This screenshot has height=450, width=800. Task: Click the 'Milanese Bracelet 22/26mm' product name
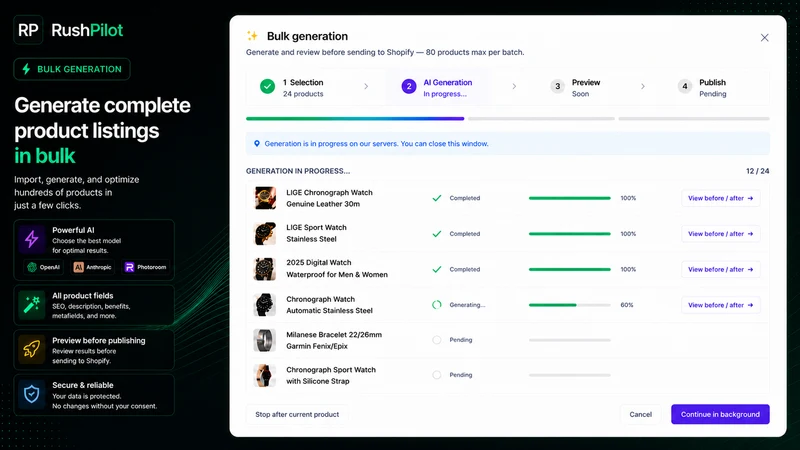(x=334, y=335)
